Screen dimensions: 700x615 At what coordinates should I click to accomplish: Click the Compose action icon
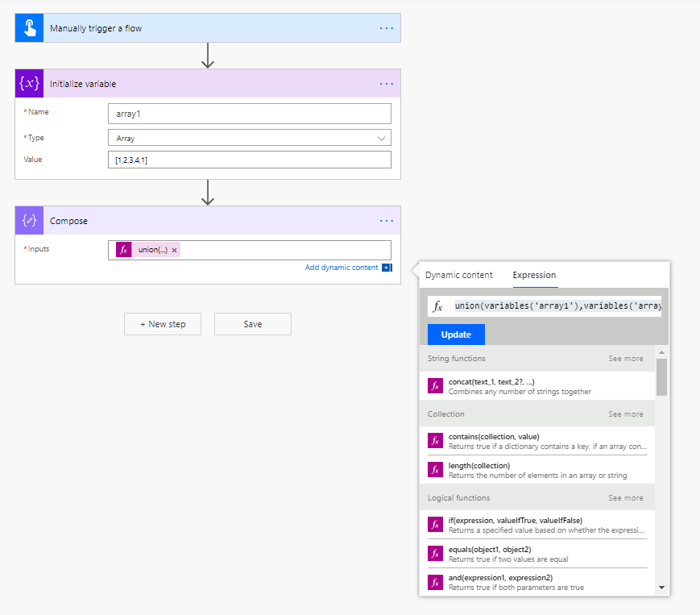point(30,221)
